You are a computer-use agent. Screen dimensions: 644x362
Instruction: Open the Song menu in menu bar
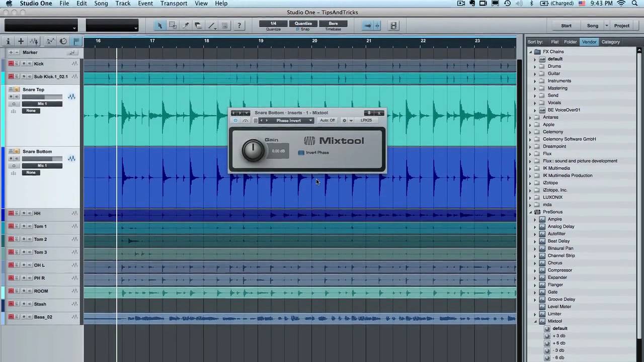[x=101, y=4]
